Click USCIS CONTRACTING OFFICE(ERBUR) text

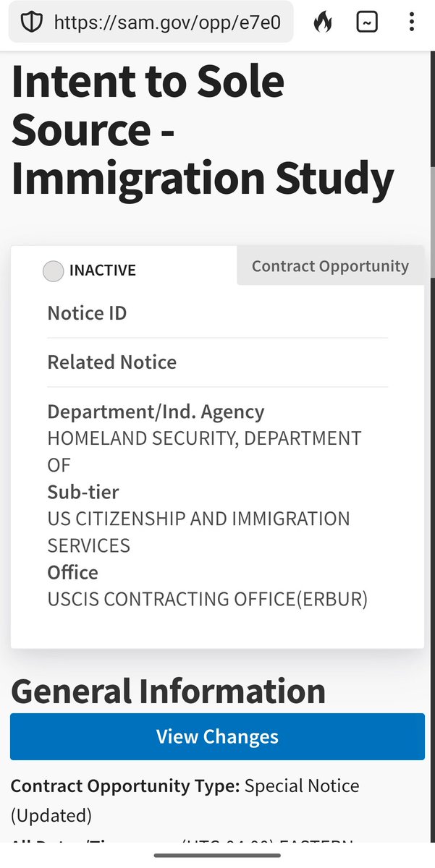208,599
